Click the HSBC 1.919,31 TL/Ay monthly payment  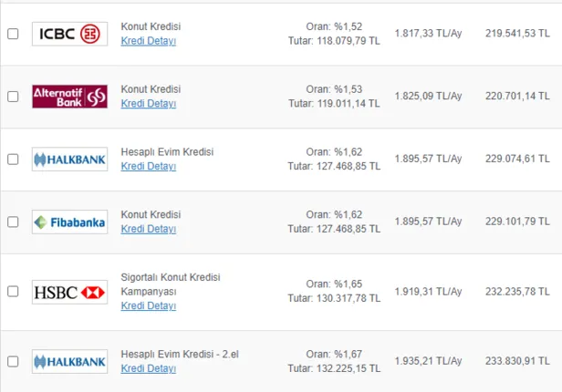click(428, 291)
